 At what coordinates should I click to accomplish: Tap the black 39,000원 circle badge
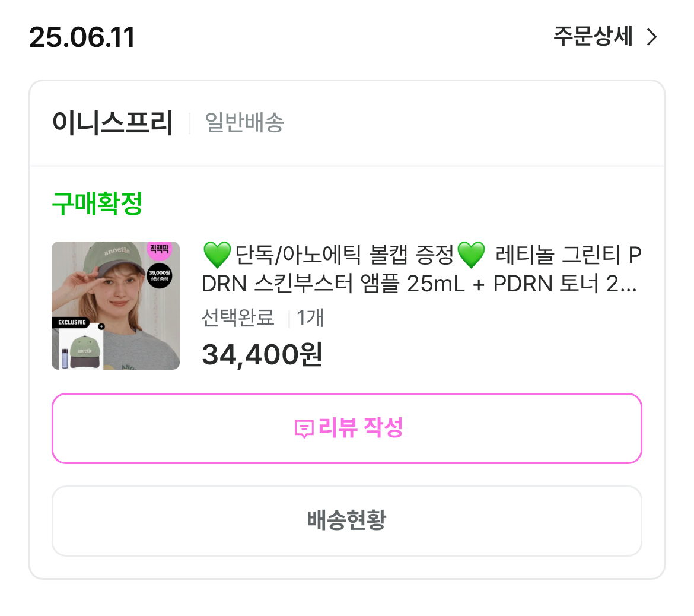click(x=159, y=276)
